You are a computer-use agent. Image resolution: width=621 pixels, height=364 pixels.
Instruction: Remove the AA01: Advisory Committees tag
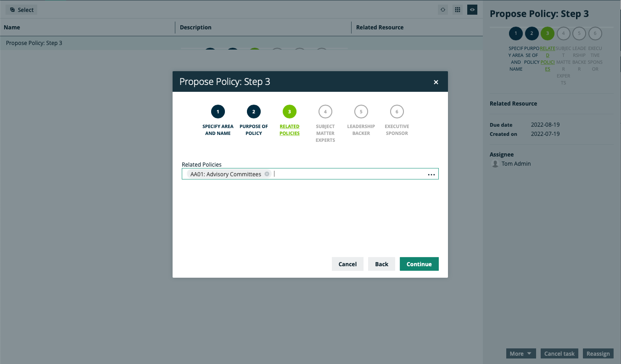click(x=267, y=174)
